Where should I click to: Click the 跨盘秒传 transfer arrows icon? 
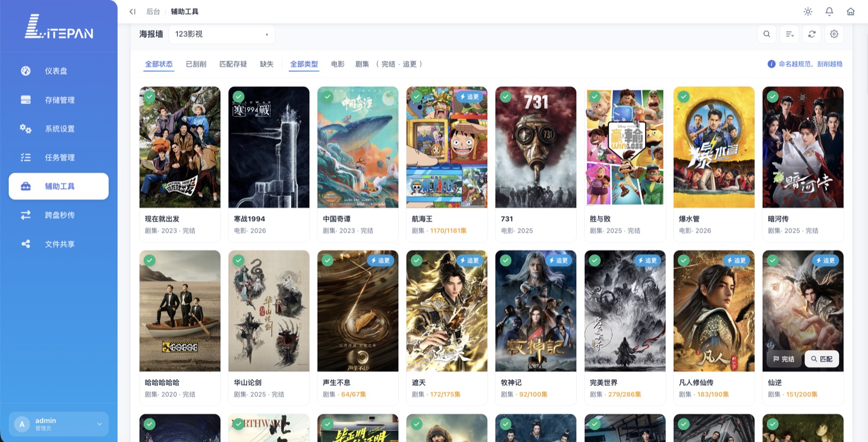[25, 215]
